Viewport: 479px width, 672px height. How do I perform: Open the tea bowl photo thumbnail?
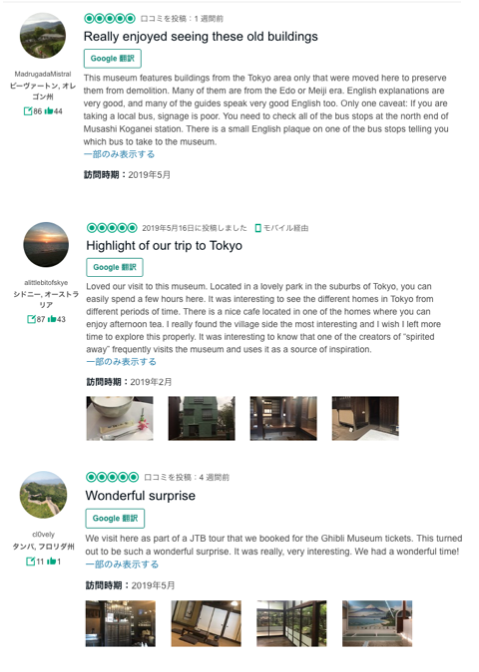tap(120, 418)
